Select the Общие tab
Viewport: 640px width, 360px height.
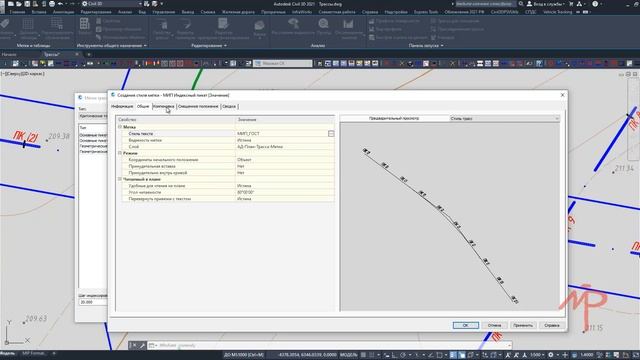[x=143, y=107]
